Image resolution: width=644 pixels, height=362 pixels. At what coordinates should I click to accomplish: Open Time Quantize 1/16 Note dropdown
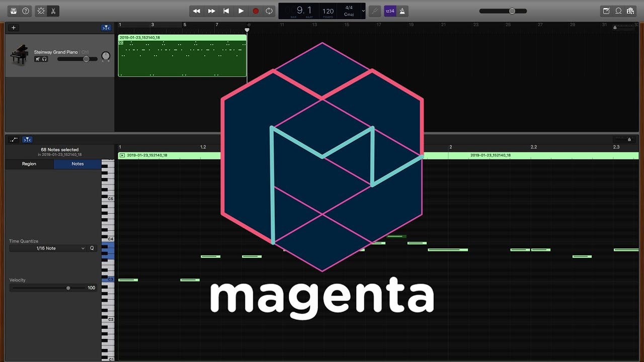point(48,248)
